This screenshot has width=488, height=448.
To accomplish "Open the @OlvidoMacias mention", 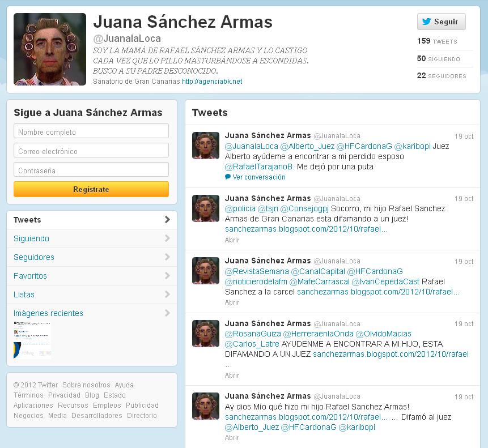I will click(383, 334).
